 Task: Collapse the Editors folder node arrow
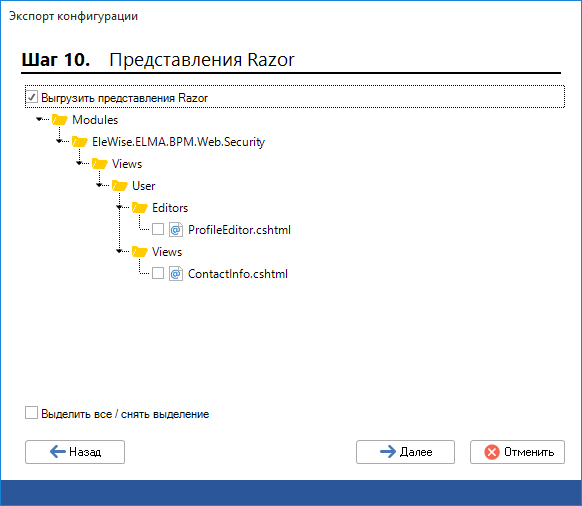coord(119,207)
